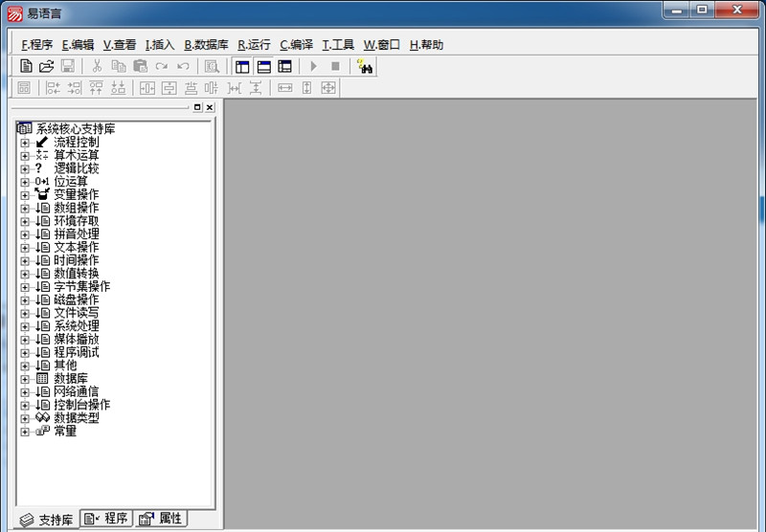
Task: Open the H.帮助 menu
Action: (x=426, y=45)
